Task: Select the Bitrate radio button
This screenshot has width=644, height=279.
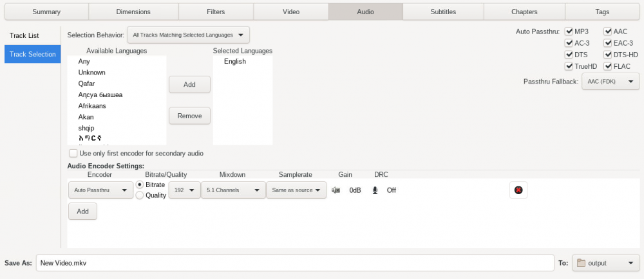Action: coord(140,184)
